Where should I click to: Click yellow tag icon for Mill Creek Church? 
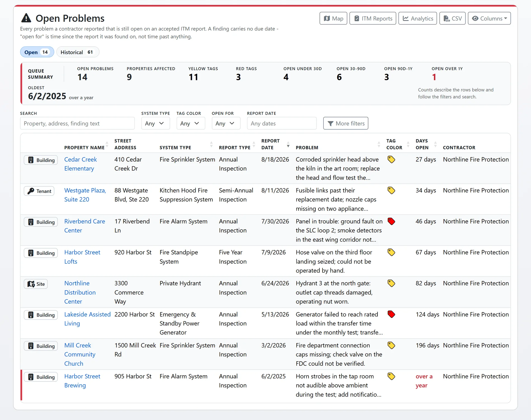coord(391,345)
